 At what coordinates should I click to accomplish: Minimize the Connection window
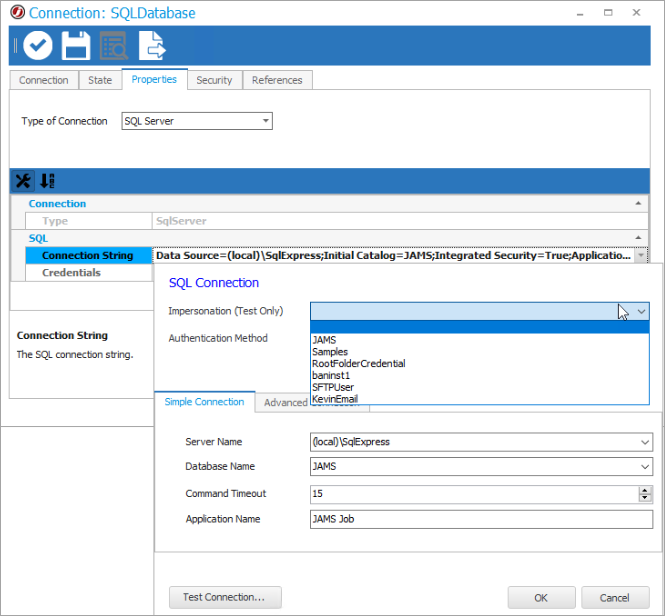pyautogui.click(x=580, y=13)
